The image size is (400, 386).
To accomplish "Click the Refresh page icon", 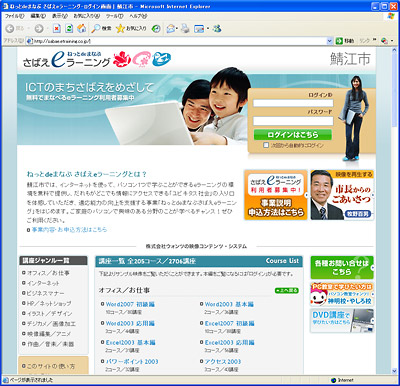I will click(x=69, y=29).
